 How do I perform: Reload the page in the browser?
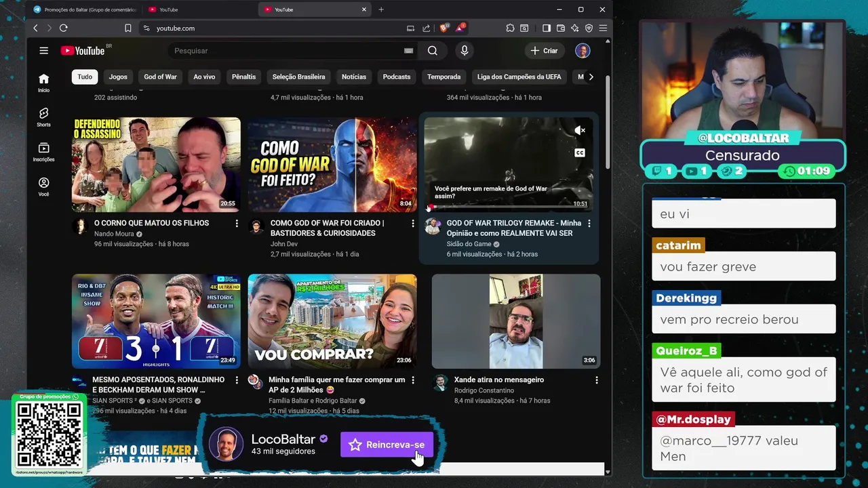click(63, 28)
